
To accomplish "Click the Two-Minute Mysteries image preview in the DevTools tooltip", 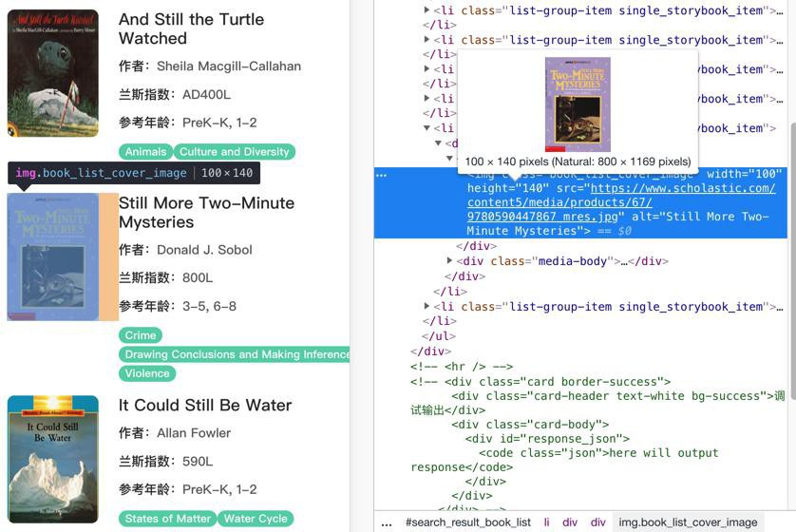I will coord(578,104).
